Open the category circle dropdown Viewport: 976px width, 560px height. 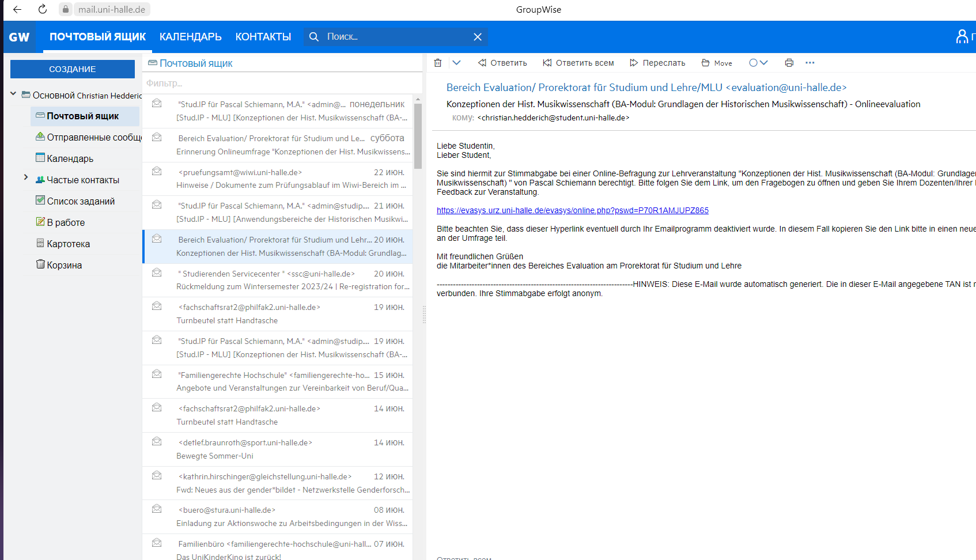click(758, 63)
